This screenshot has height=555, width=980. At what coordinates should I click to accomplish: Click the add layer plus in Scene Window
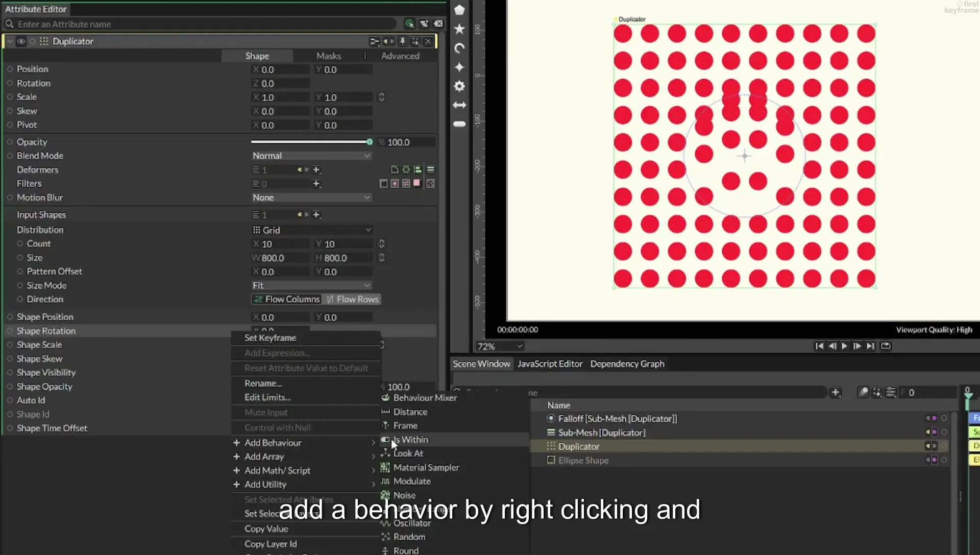point(836,392)
